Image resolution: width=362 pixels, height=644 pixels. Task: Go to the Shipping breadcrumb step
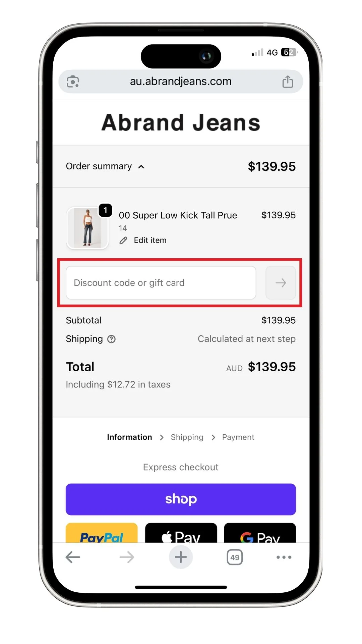tap(187, 437)
